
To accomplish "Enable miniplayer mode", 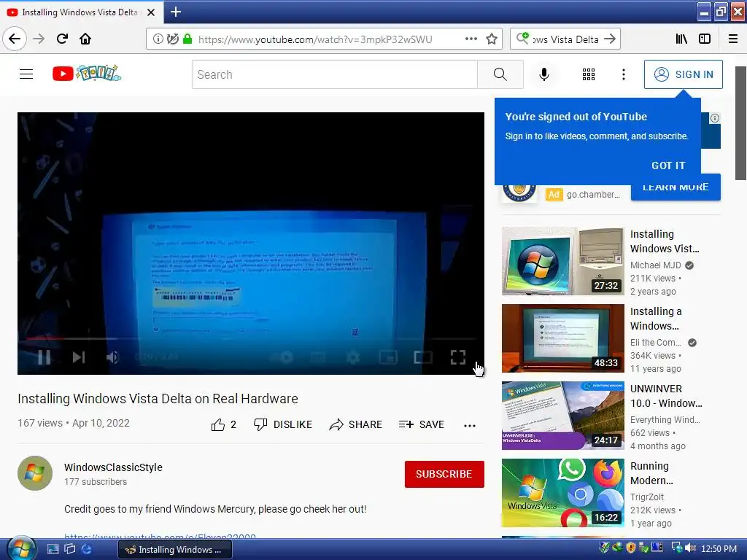I will point(388,357).
